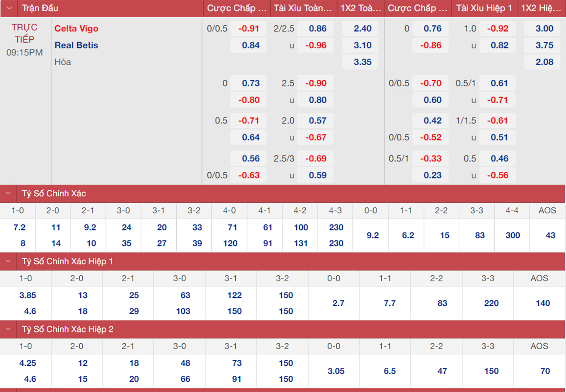Toggle the Tỷ Số Chính Xác Hiệp 2 chevron
The image size is (566, 392).
point(9,329)
